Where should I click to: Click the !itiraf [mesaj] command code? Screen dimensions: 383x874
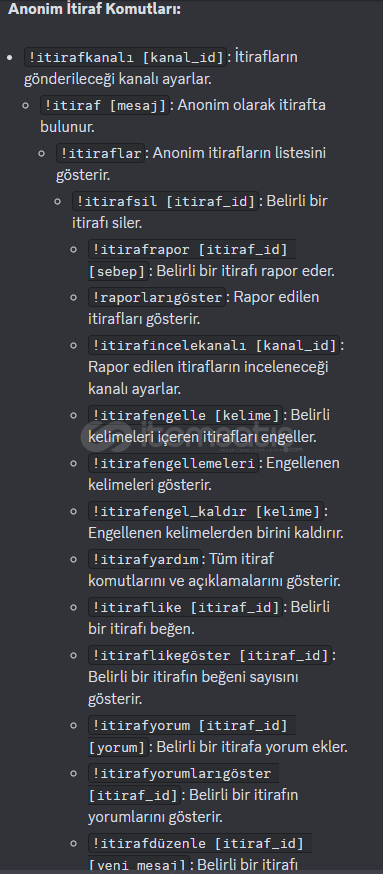pos(105,105)
